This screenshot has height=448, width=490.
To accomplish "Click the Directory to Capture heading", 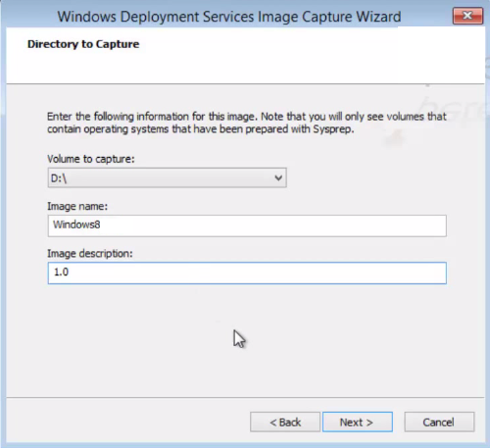I will pyautogui.click(x=83, y=44).
